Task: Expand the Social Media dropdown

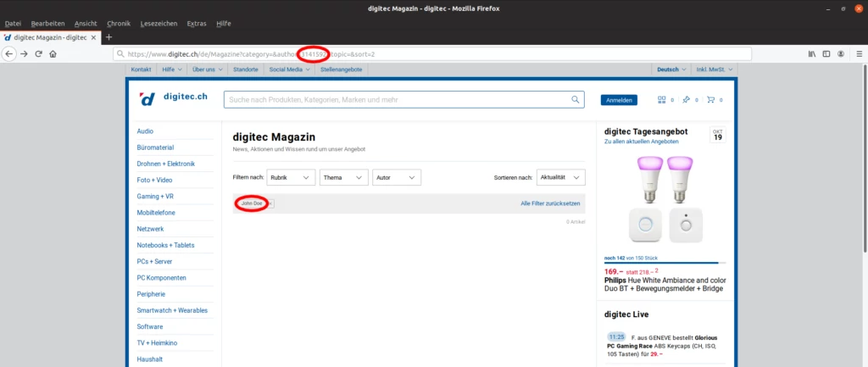Action: tap(289, 70)
